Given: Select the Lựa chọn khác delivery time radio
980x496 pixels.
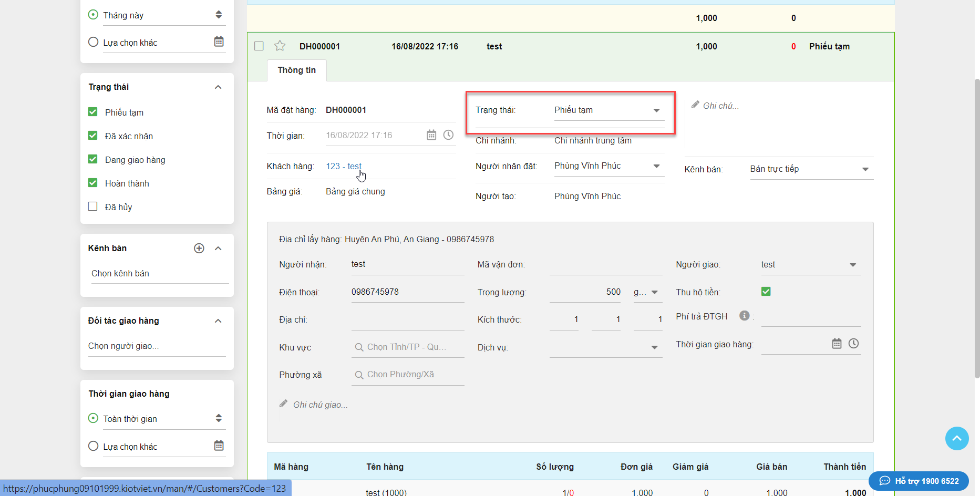Looking at the screenshot, I should click(x=94, y=446).
